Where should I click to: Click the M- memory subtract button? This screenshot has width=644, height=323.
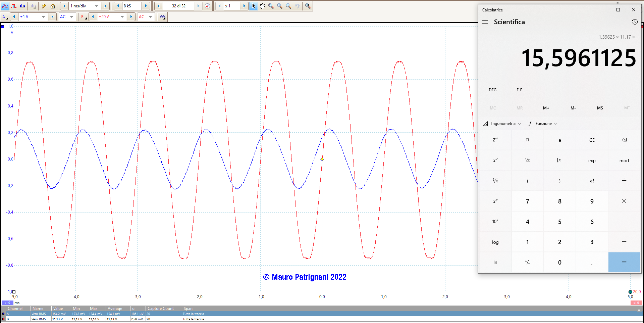click(x=573, y=108)
